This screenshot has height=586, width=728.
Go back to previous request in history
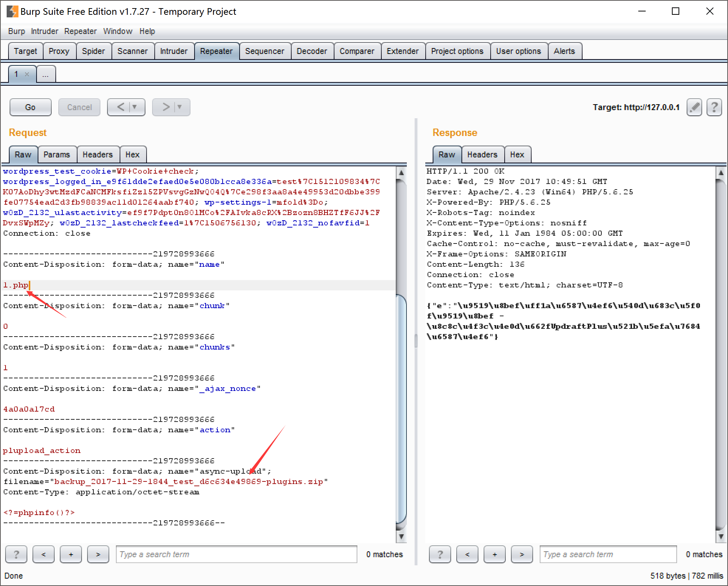120,107
